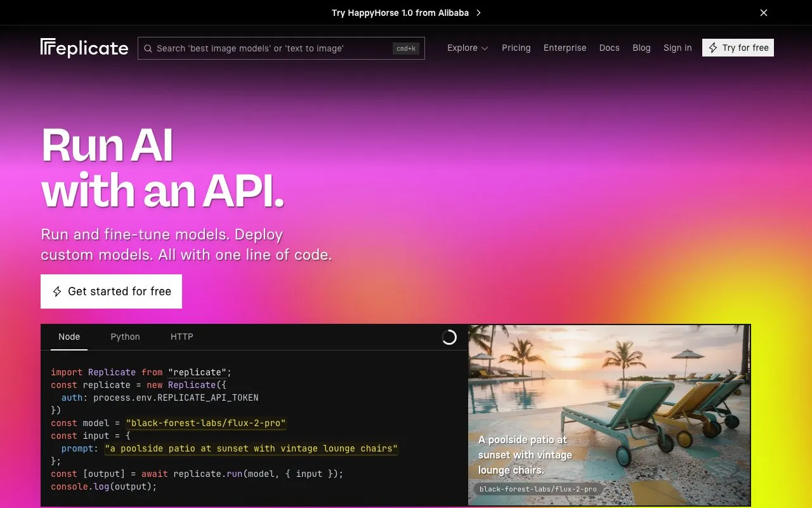The image size is (812, 508).
Task: Select the Node code tab
Action: [69, 337]
